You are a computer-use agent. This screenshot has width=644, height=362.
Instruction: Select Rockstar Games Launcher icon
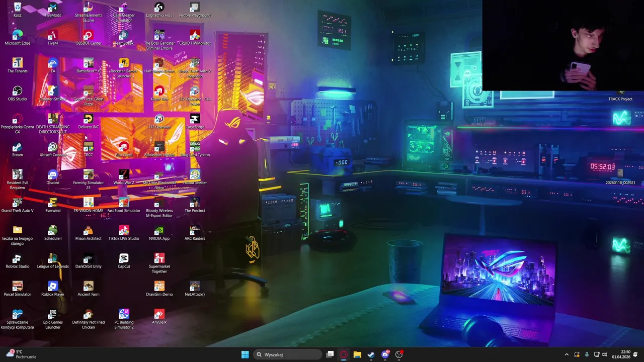pyautogui.click(x=124, y=68)
